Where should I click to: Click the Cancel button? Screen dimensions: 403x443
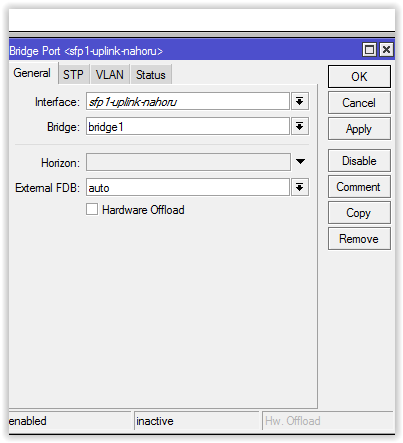coord(359,103)
